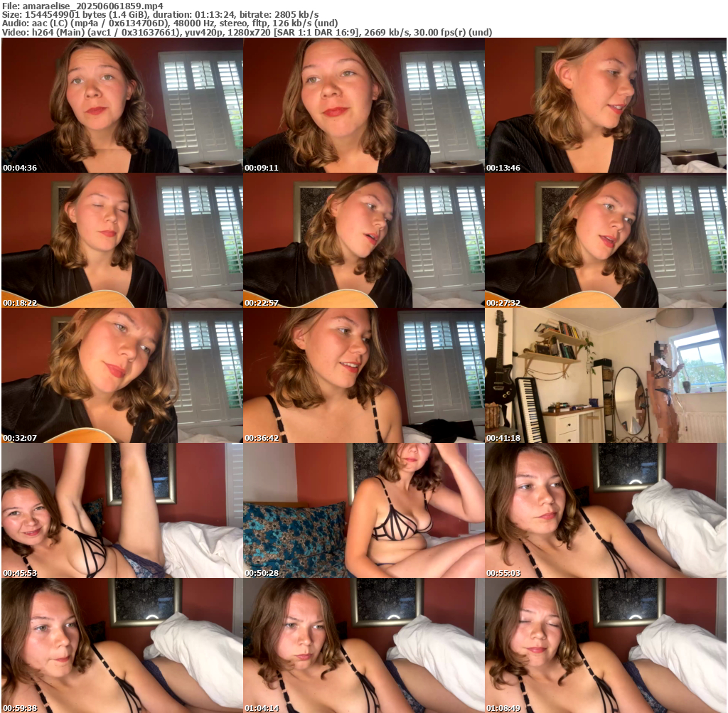This screenshot has width=728, height=713.
Task: Open the thumbnail stamped 00:04:36
Action: tap(122, 105)
